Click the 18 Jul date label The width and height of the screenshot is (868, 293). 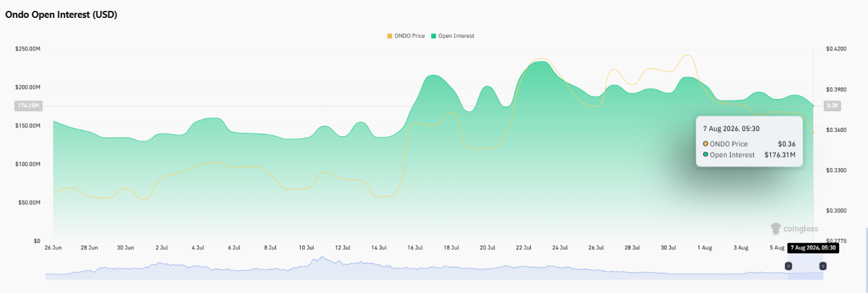[452, 247]
